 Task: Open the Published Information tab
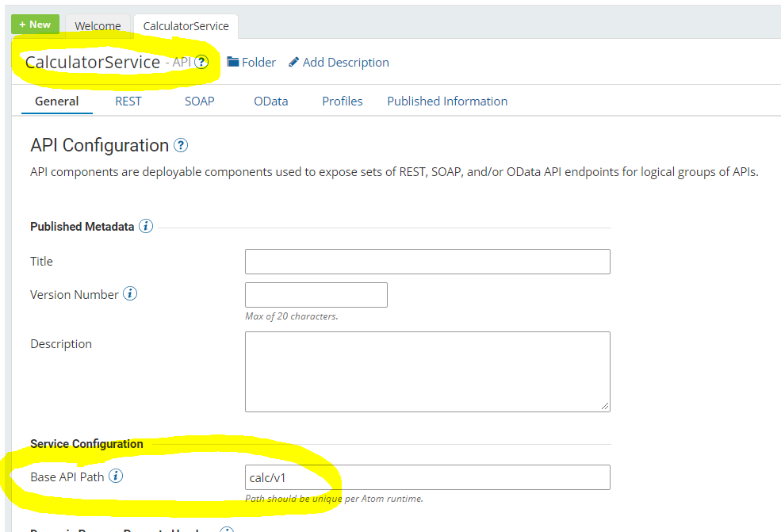(446, 101)
